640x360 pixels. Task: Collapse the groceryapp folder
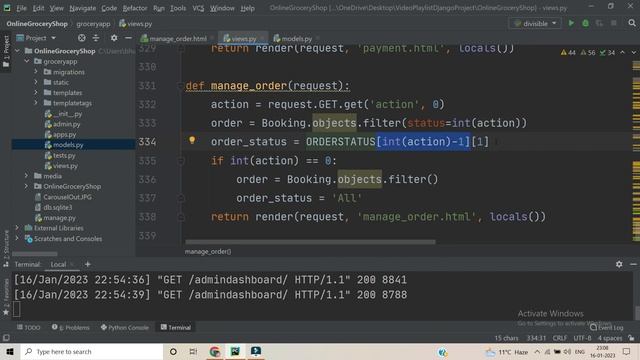tap(27, 61)
